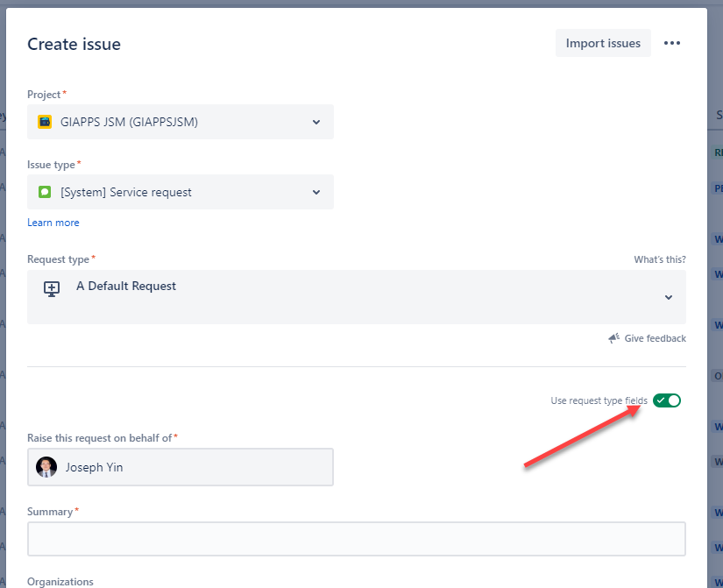Click the Use request type fields label

599,400
